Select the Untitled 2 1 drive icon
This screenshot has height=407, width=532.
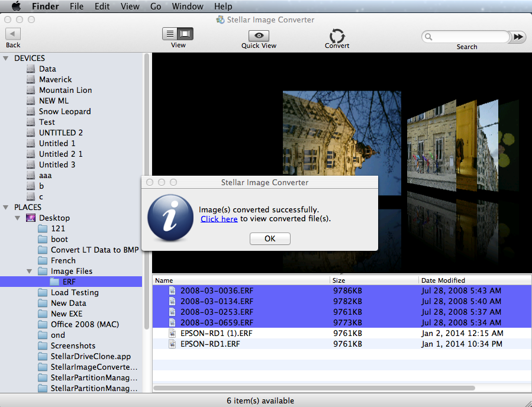click(31, 154)
